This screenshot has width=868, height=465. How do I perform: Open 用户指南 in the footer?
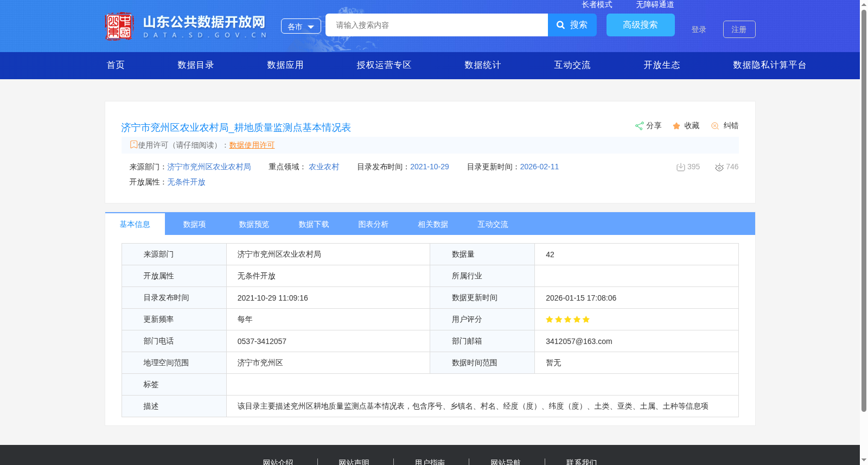click(430, 462)
